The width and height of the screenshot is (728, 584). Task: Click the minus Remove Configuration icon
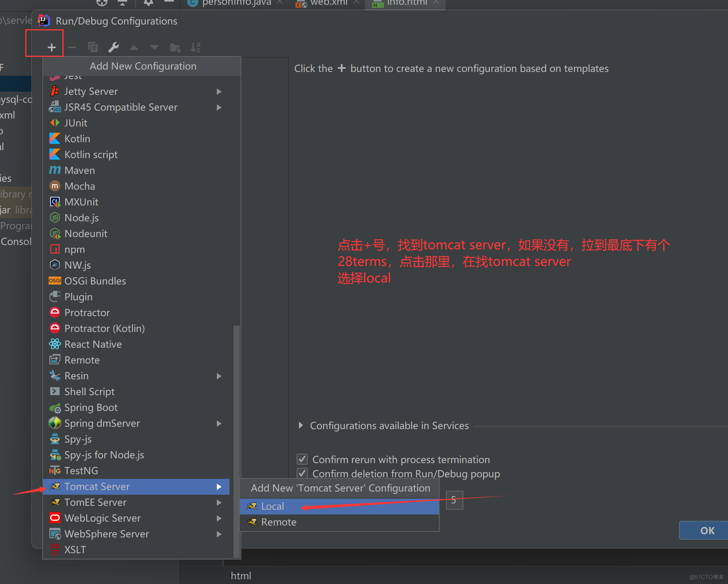[72, 47]
